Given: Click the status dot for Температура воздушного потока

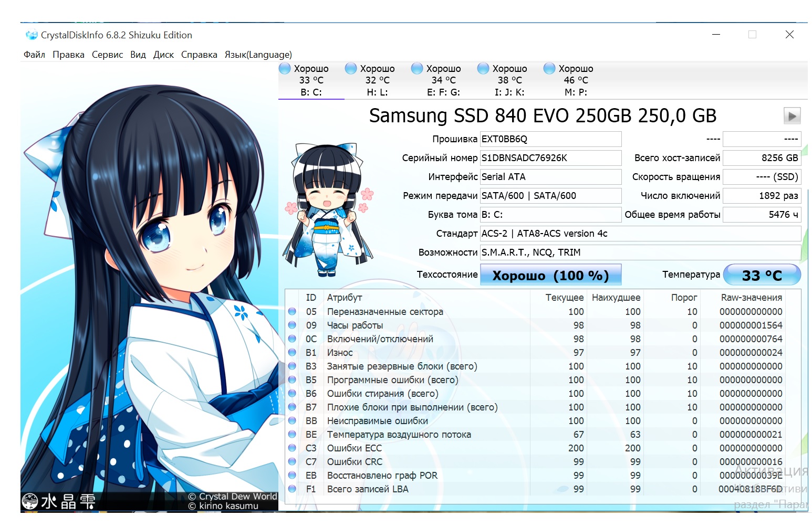Looking at the screenshot, I should point(293,435).
